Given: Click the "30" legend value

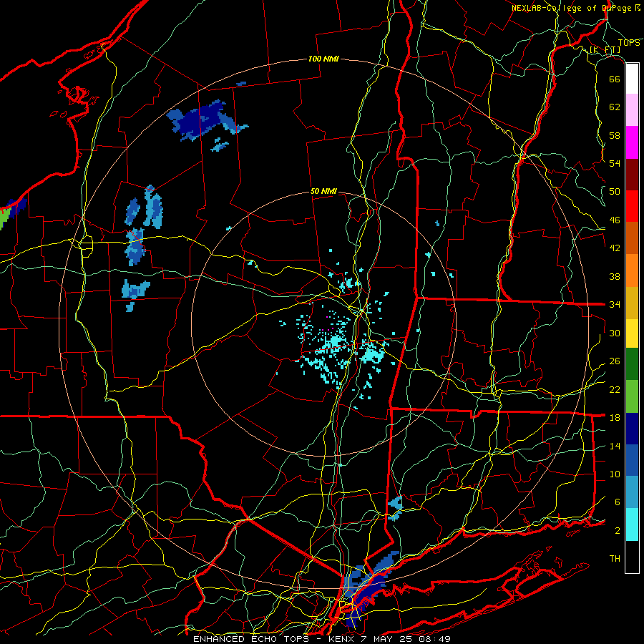Looking at the screenshot, I should pos(615,333).
